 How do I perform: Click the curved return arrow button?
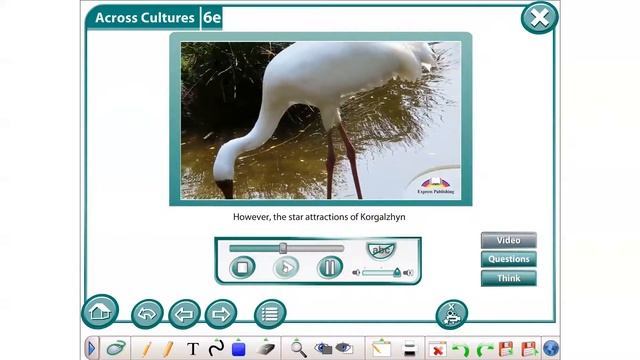coord(147,314)
